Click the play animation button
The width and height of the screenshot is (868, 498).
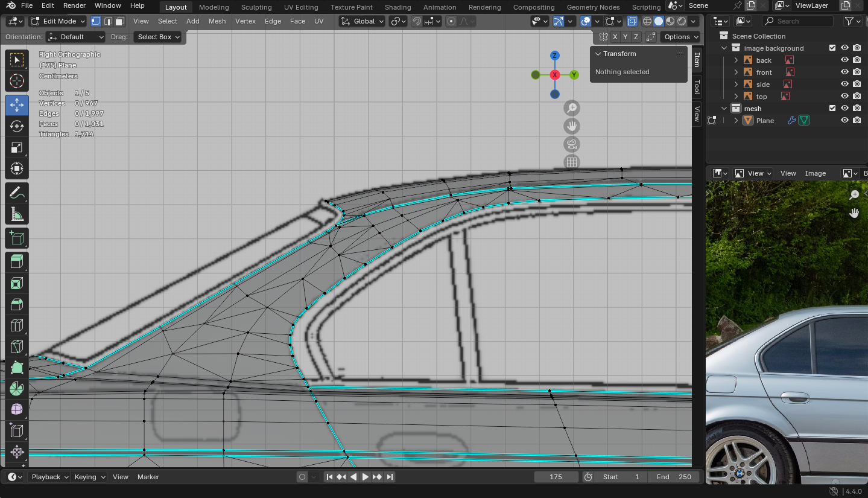(366, 477)
